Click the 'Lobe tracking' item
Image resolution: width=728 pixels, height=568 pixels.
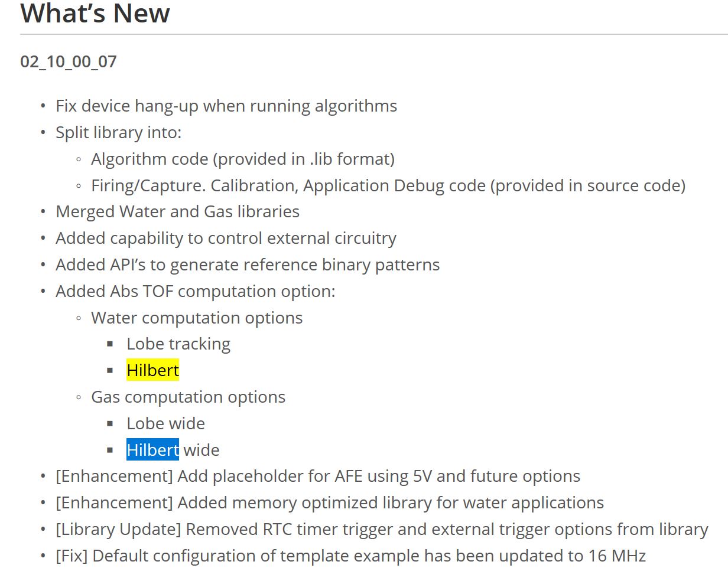(x=178, y=344)
